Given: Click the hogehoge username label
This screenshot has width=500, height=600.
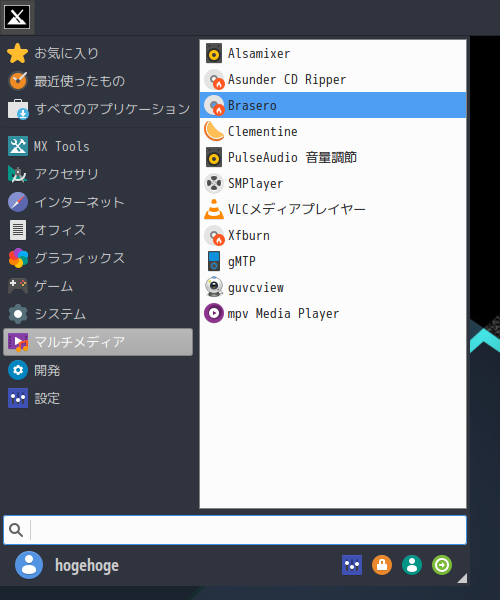Looking at the screenshot, I should click(x=87, y=565).
